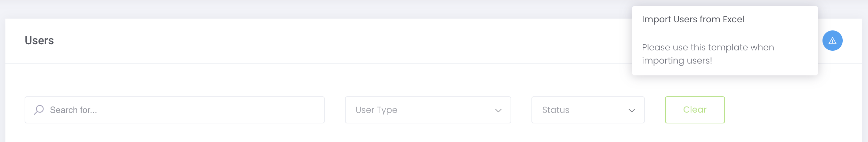Screen dimensions: 868x142
Task: Click the 'importing users!' text line
Action: (x=677, y=61)
